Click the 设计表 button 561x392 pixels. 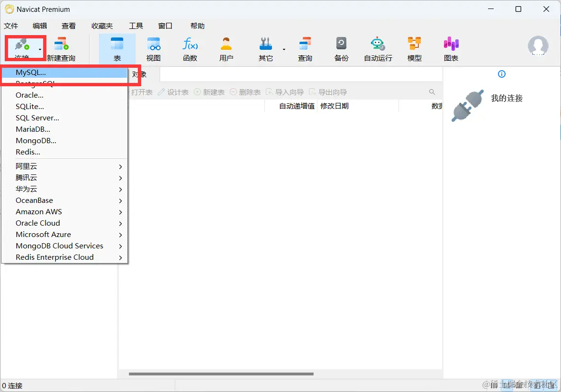pos(173,92)
